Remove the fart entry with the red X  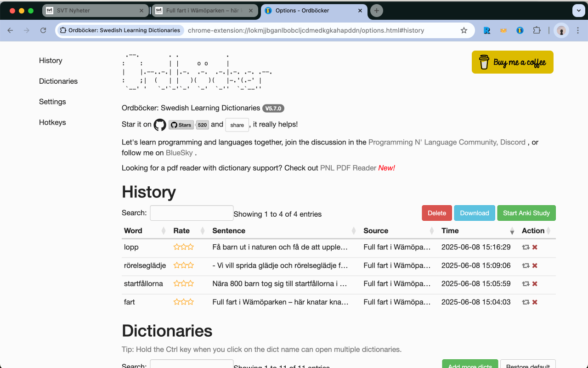[x=535, y=302]
